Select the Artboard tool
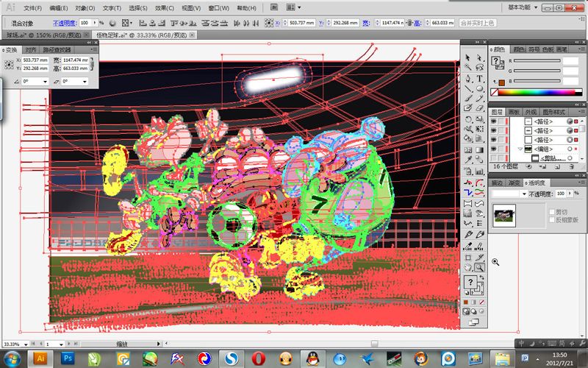Viewport: 588px width, 368px height. tap(467, 258)
